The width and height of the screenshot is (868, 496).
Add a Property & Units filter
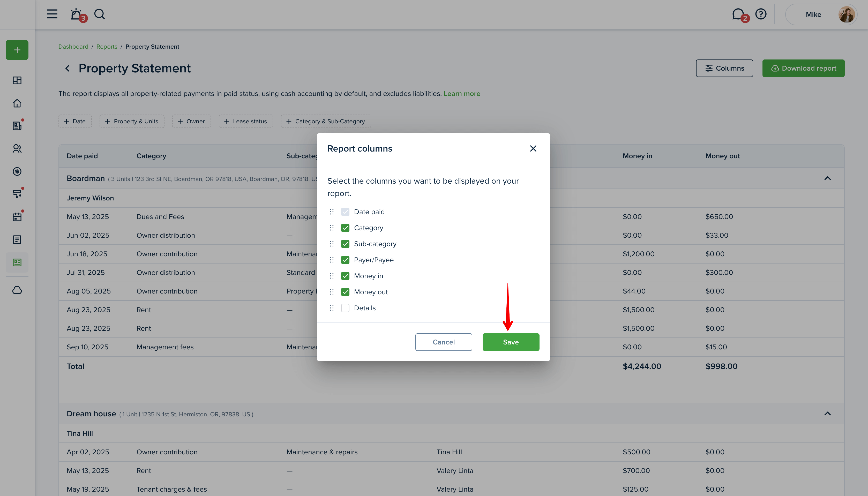click(132, 121)
